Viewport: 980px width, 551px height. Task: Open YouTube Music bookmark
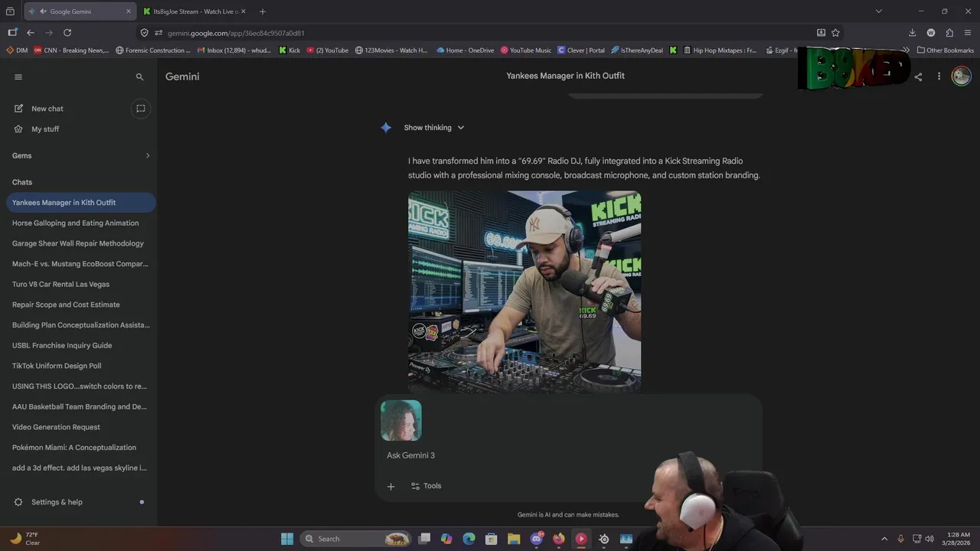click(x=526, y=51)
